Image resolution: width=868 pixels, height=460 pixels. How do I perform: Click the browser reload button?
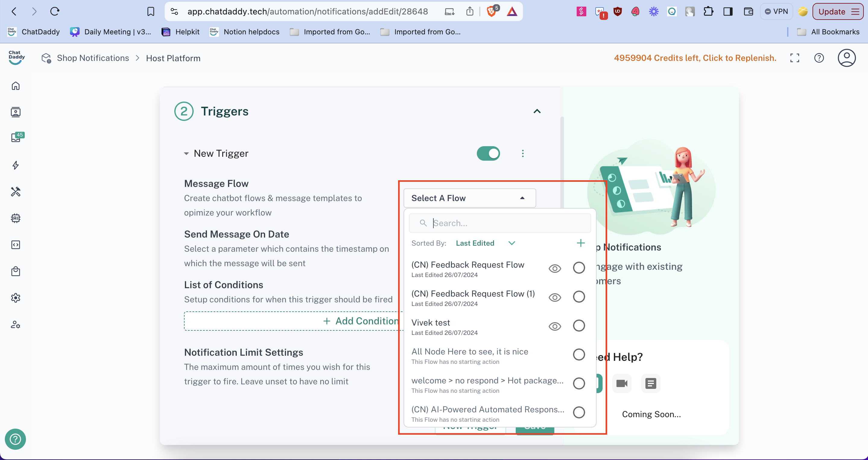55,11
